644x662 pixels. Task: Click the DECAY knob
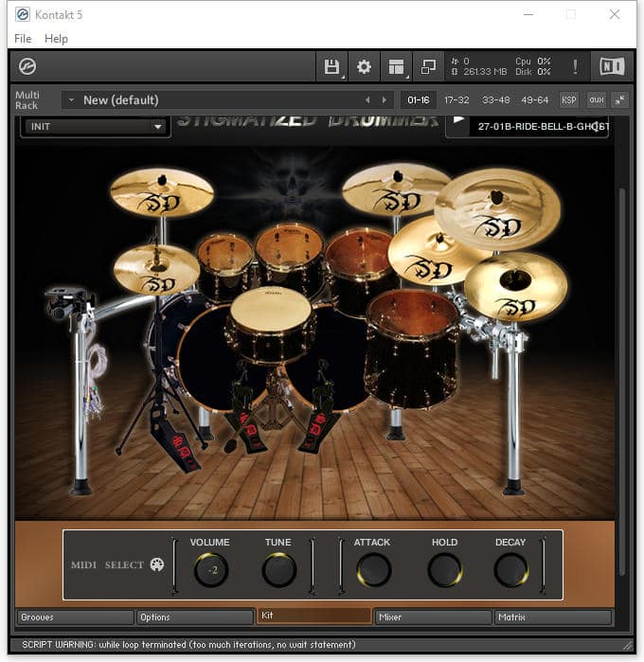[511, 570]
